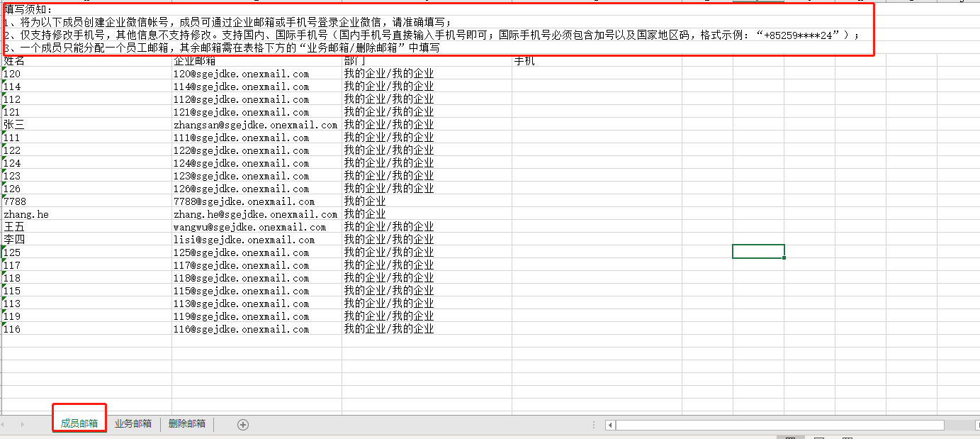Viewport: 980px width, 439px height.
Task: Click the horizontal scrollbar track
Action: (779, 425)
